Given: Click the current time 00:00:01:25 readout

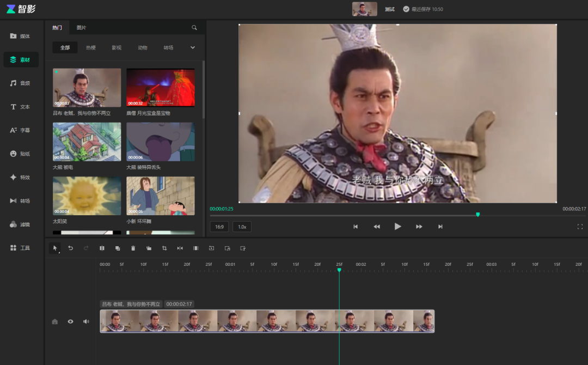Looking at the screenshot, I should pos(222,209).
